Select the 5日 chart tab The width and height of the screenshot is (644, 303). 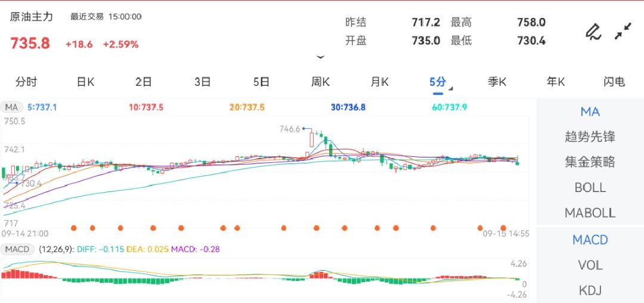(261, 82)
